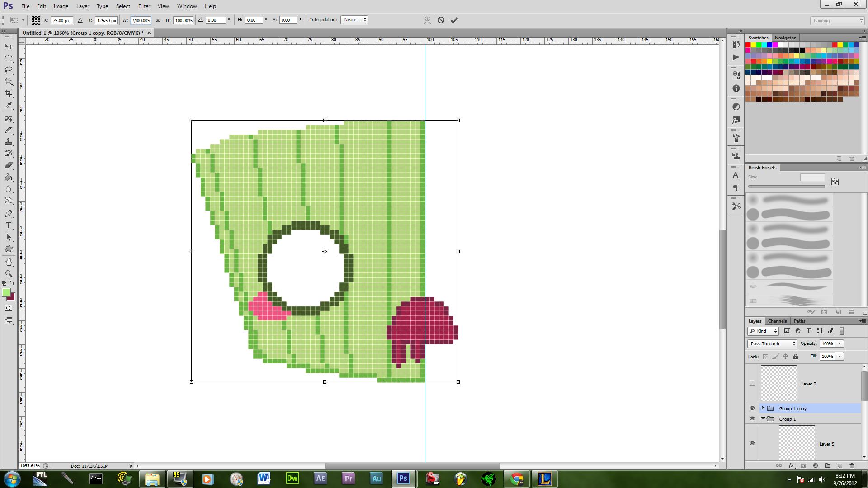868x488 pixels.
Task: Cancel the transform in options bar
Action: tap(441, 20)
